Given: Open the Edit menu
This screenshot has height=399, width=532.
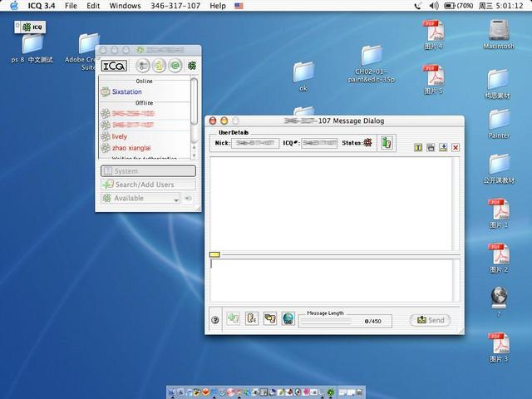Looking at the screenshot, I should (x=93, y=6).
